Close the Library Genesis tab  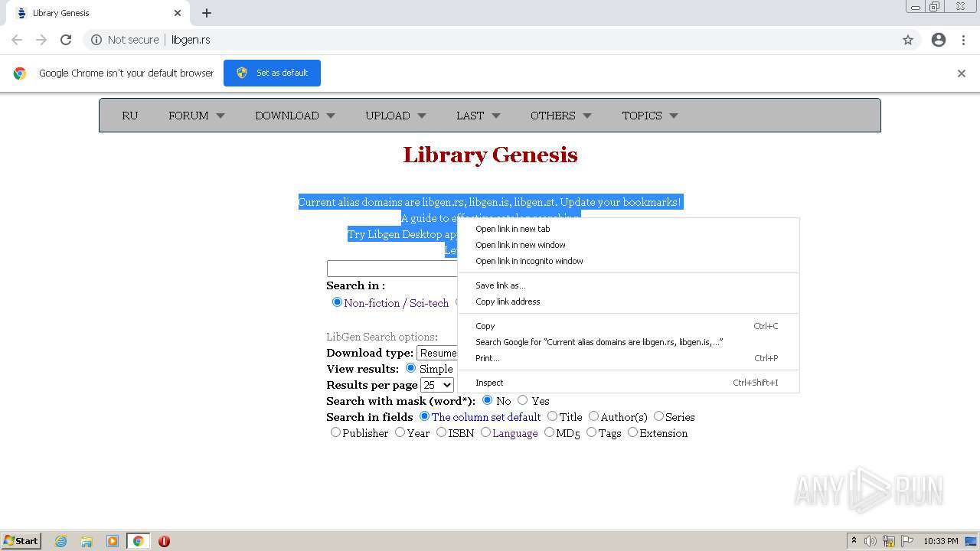tap(177, 13)
